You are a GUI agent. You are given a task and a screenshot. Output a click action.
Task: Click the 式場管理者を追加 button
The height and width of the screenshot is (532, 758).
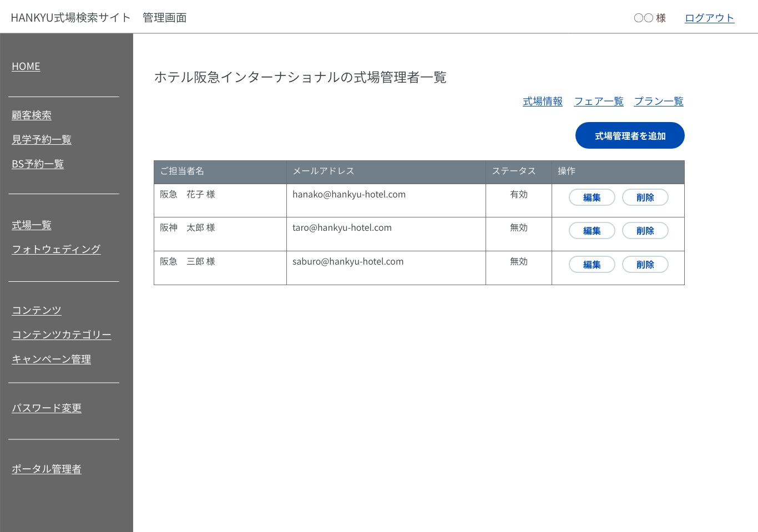pos(630,136)
